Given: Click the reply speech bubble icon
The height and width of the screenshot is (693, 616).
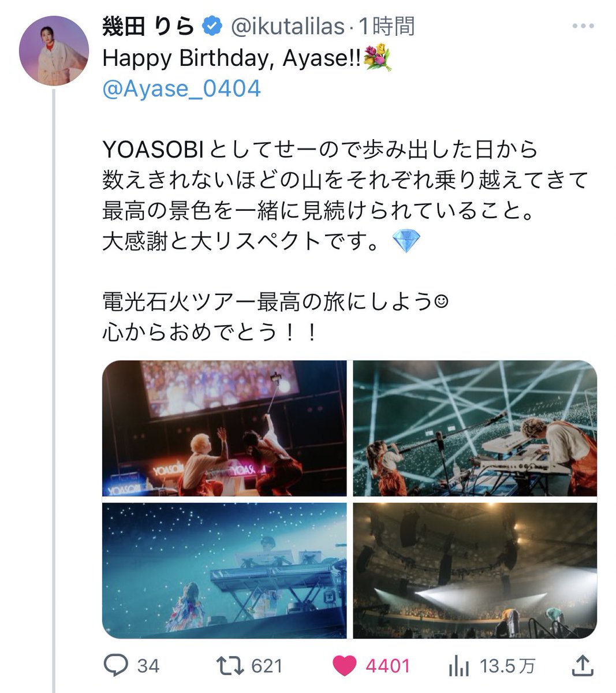Looking at the screenshot, I should [115, 666].
